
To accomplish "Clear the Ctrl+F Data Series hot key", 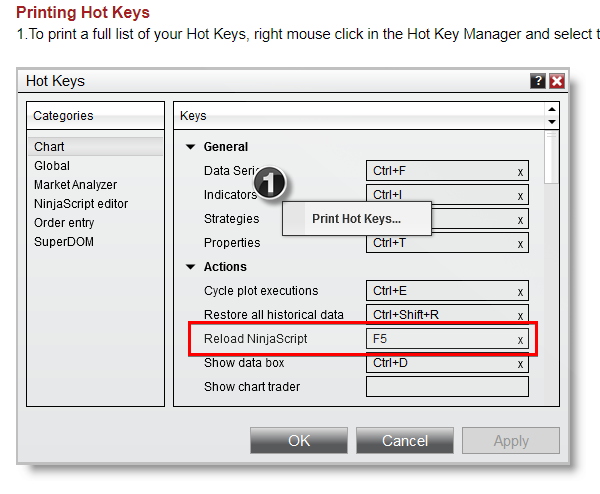I will pyautogui.click(x=520, y=172).
